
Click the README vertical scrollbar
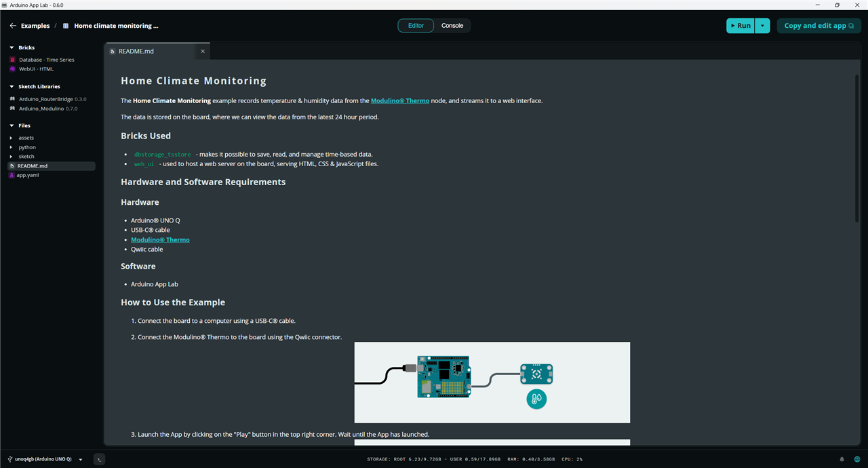tap(858, 147)
